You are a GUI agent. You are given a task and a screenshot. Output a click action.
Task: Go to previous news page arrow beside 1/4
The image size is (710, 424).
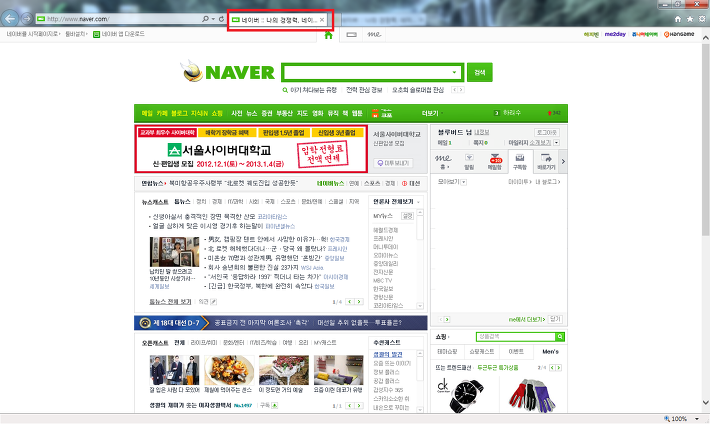tap(350, 302)
